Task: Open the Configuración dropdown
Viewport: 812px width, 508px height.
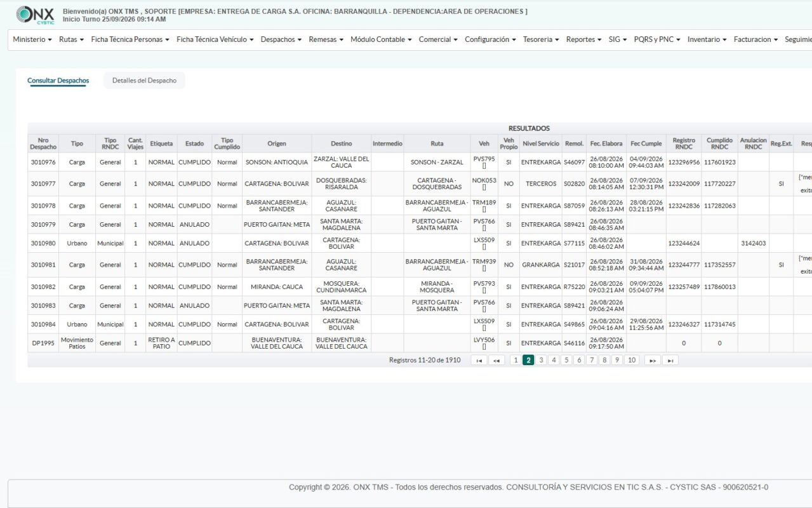Action: point(490,39)
